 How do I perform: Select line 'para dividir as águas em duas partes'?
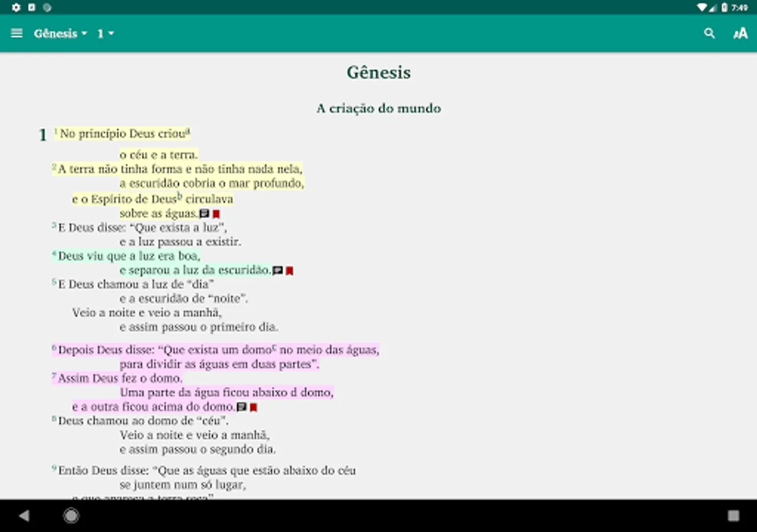(x=219, y=364)
